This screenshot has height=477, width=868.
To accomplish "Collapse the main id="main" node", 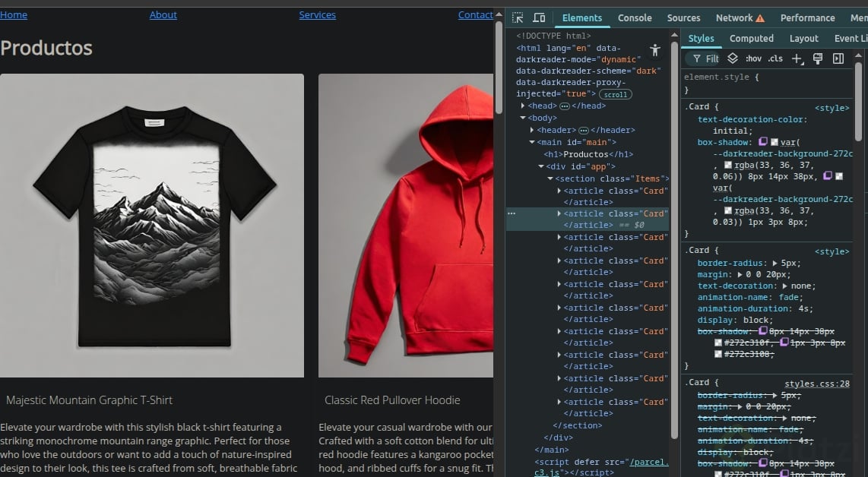I will (532, 142).
